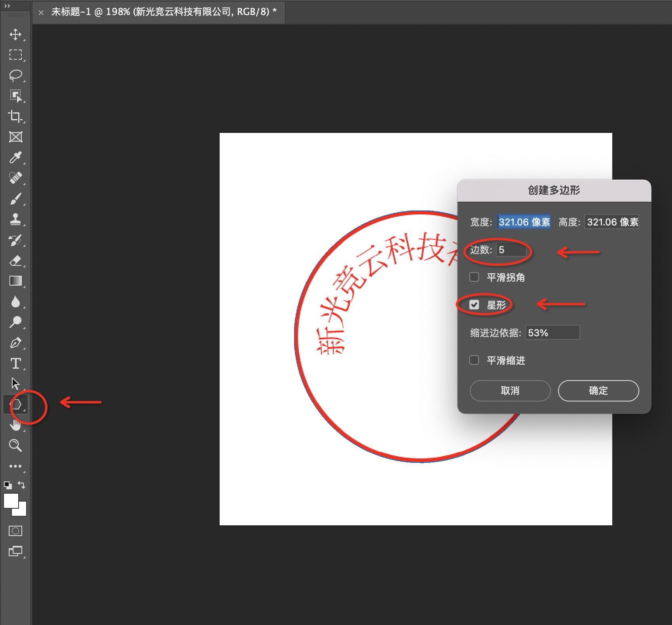672x625 pixels.
Task: Reset default foreground and background colors
Action: click(8, 485)
